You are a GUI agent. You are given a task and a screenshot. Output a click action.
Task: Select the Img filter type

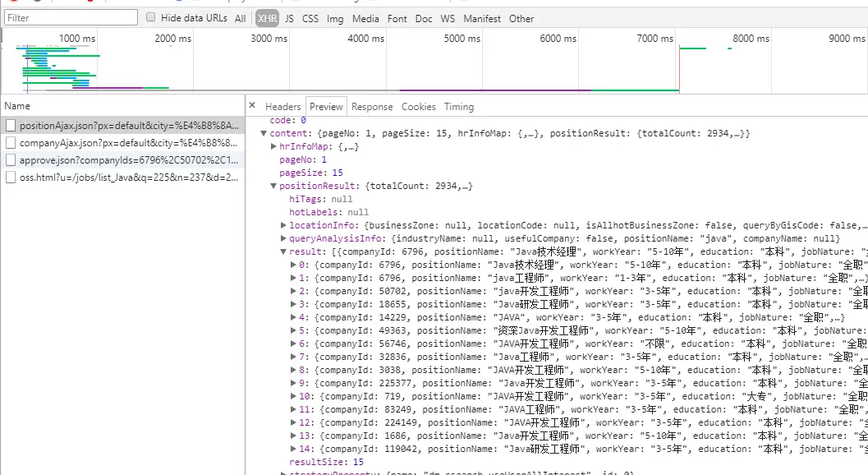click(x=335, y=18)
